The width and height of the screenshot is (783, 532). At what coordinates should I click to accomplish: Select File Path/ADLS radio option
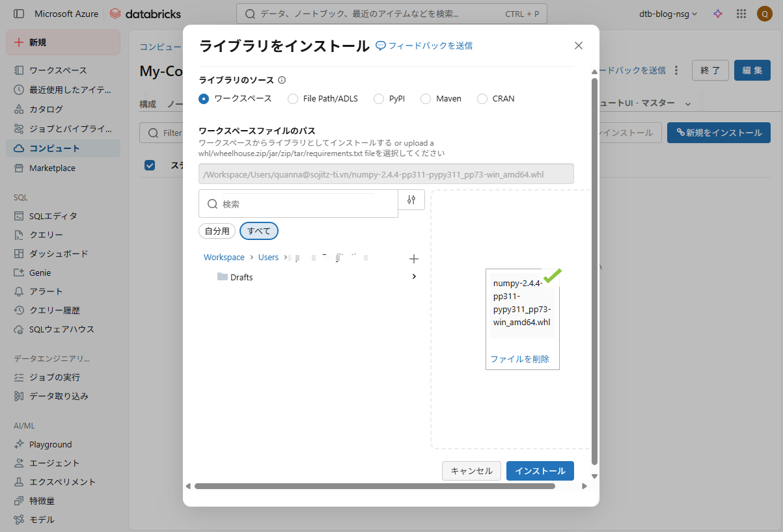pos(292,99)
